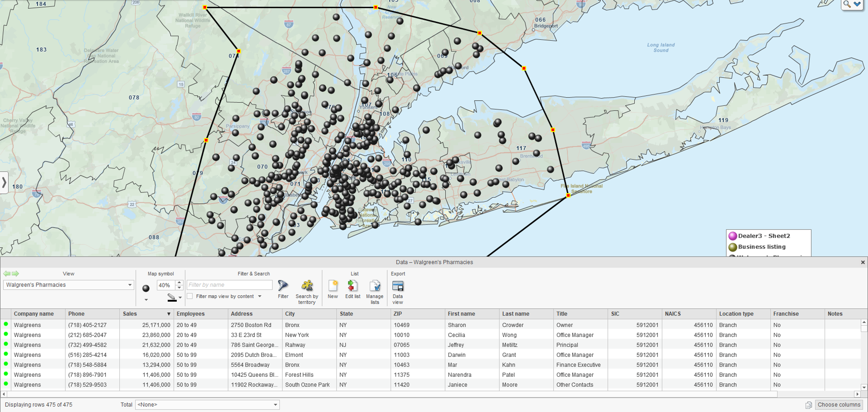
Task: Toggle green status dot on South Ozone Park row
Action: tap(6, 384)
